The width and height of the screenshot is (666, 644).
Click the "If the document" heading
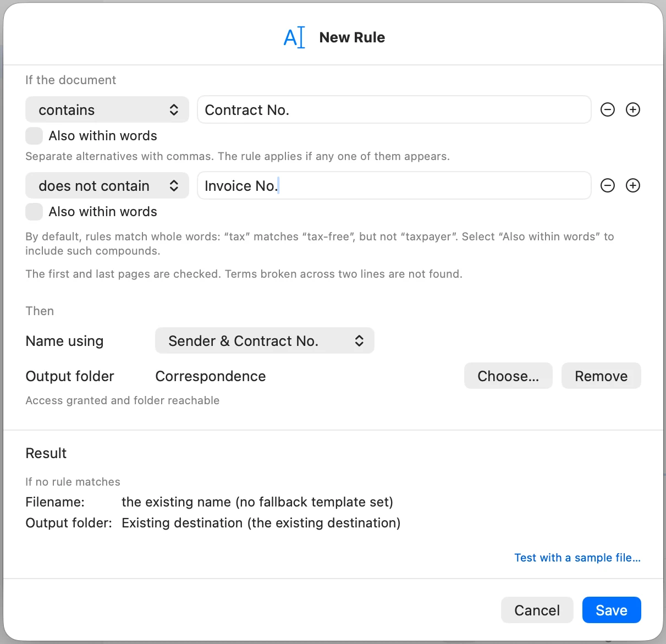tap(71, 80)
